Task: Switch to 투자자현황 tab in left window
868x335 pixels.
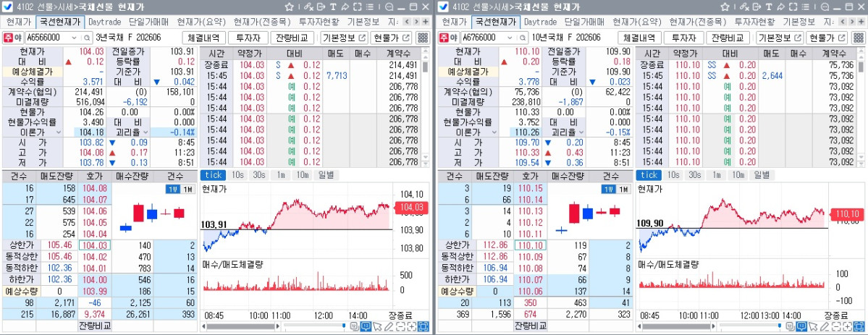Action: [x=319, y=22]
